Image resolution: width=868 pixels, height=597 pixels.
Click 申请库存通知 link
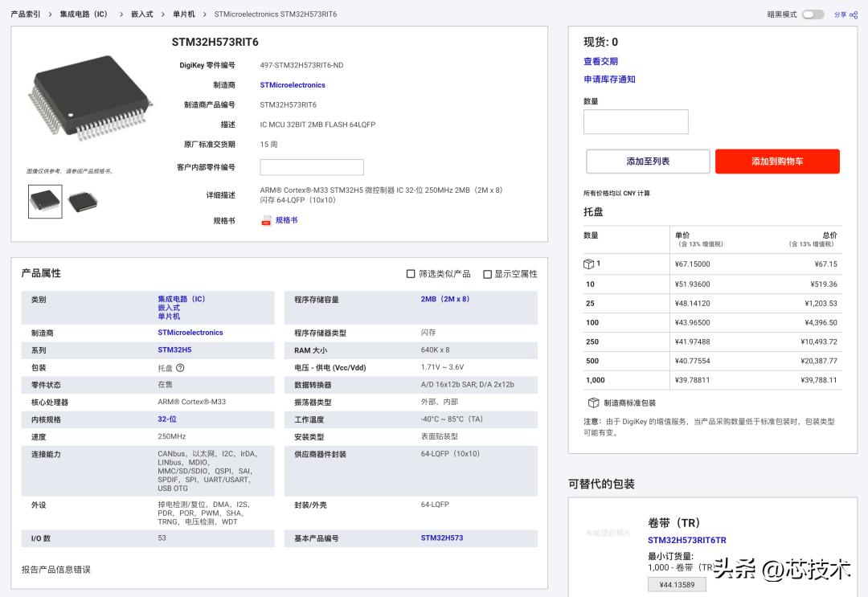pyautogui.click(x=609, y=79)
